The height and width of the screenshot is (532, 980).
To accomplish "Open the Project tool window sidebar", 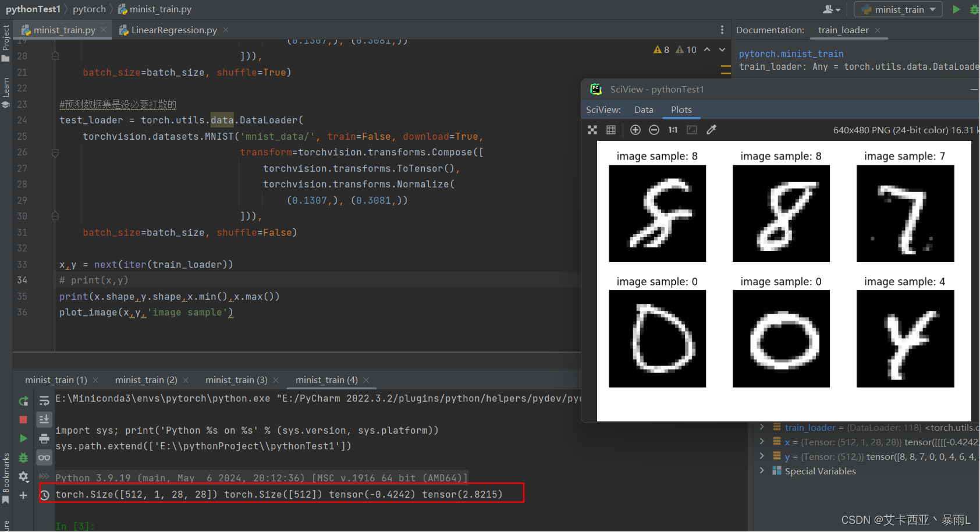I will (x=6, y=43).
